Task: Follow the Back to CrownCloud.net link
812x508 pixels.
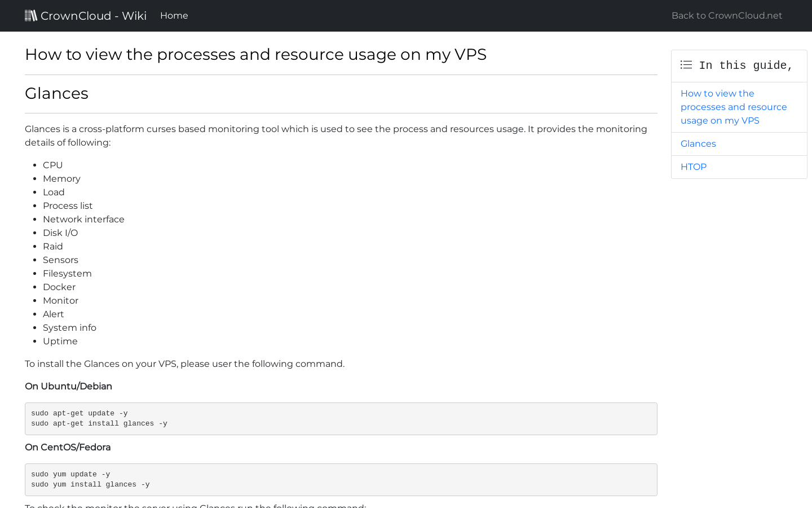Action: (726, 16)
